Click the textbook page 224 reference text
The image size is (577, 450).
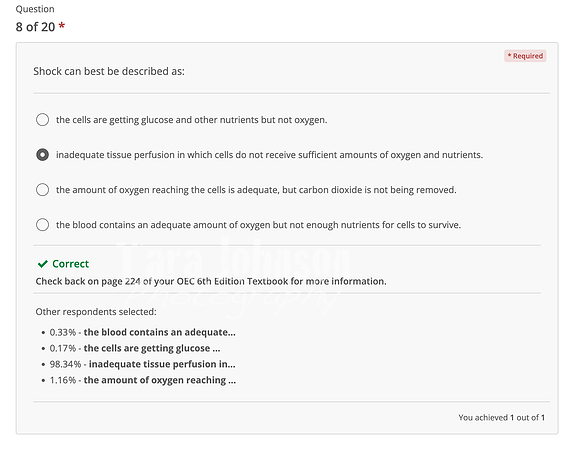[x=211, y=281]
